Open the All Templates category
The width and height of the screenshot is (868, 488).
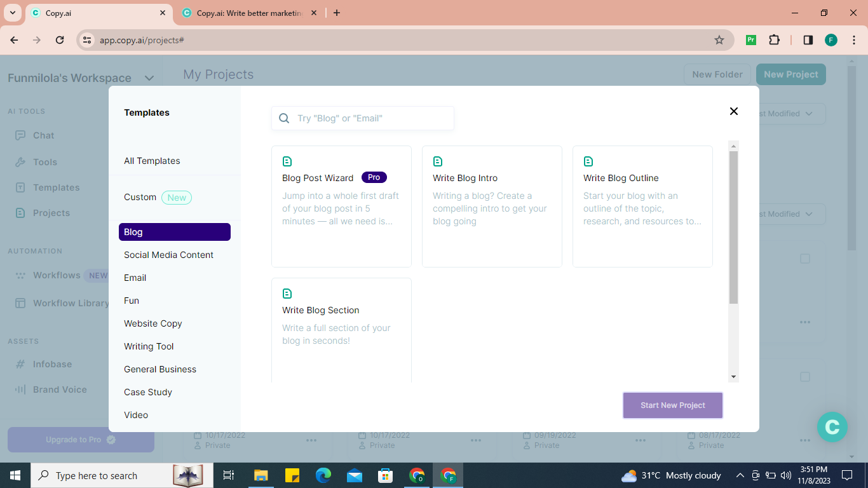152,161
